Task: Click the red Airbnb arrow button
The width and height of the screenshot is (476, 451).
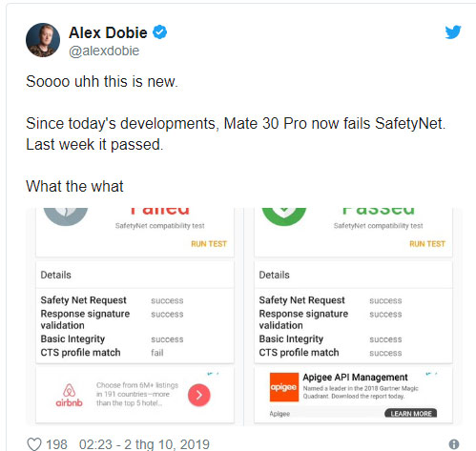Action: [199, 395]
